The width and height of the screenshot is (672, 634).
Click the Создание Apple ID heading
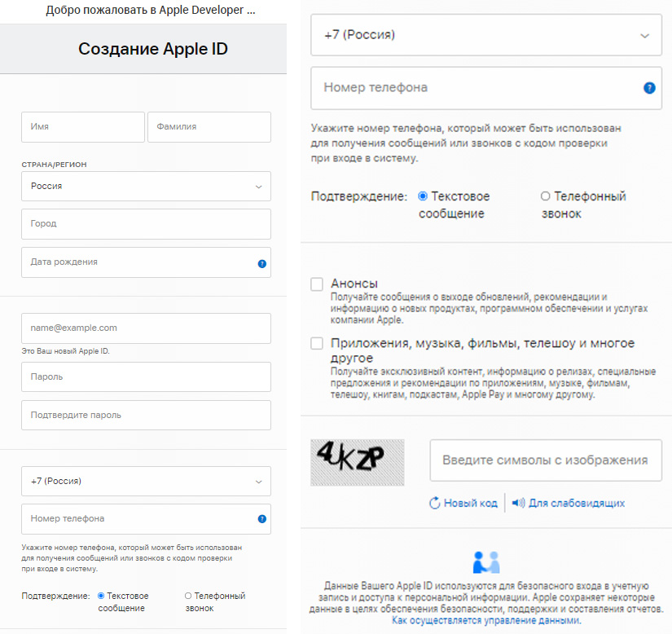click(x=153, y=49)
